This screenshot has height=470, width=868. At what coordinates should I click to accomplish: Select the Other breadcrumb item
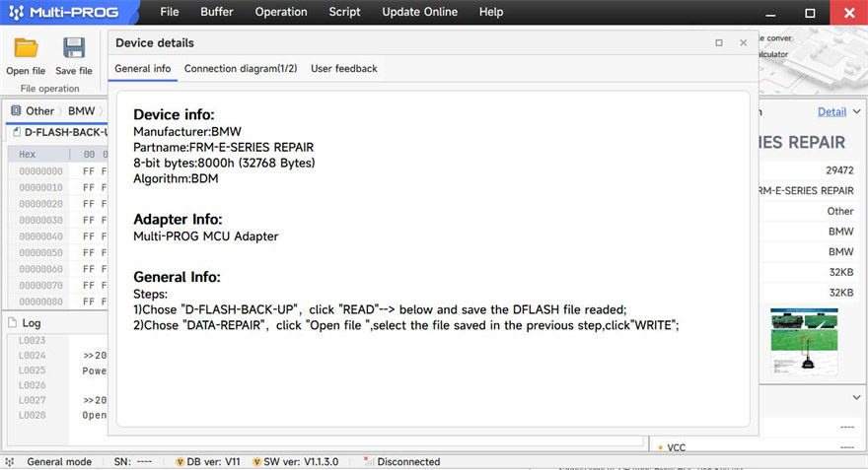point(39,111)
